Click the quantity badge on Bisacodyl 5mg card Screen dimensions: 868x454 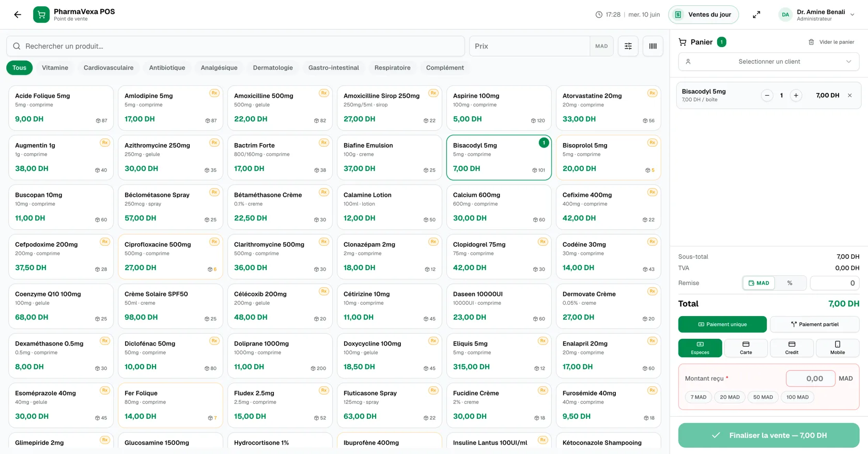coord(544,143)
